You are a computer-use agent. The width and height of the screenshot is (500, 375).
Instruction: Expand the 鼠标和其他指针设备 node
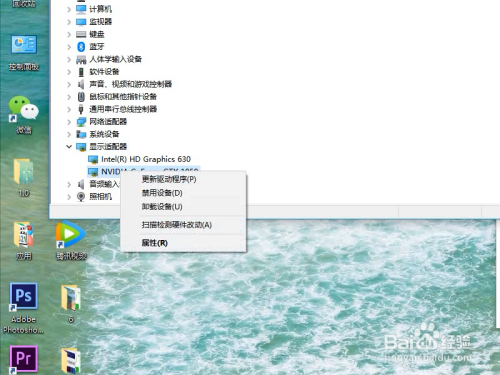coord(69,97)
